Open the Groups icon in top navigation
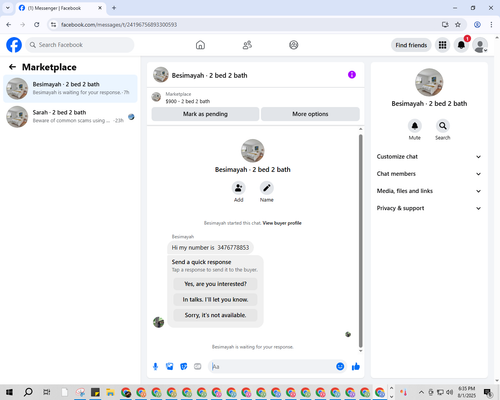The image size is (500, 400). pos(294,45)
